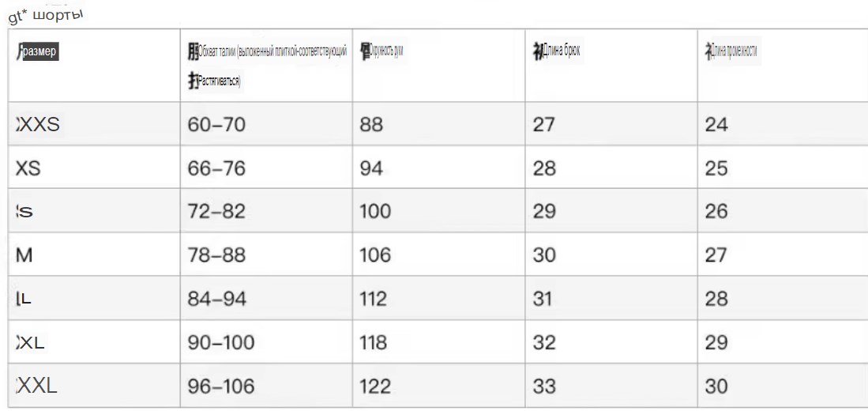Select the M size label
This screenshot has width=868, height=411.
tap(24, 255)
